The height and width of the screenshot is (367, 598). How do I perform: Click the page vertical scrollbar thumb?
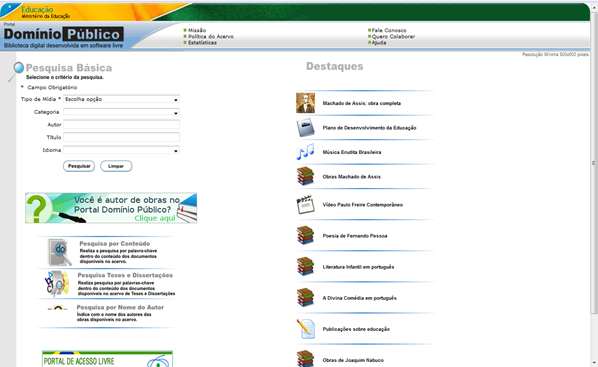(x=593, y=163)
